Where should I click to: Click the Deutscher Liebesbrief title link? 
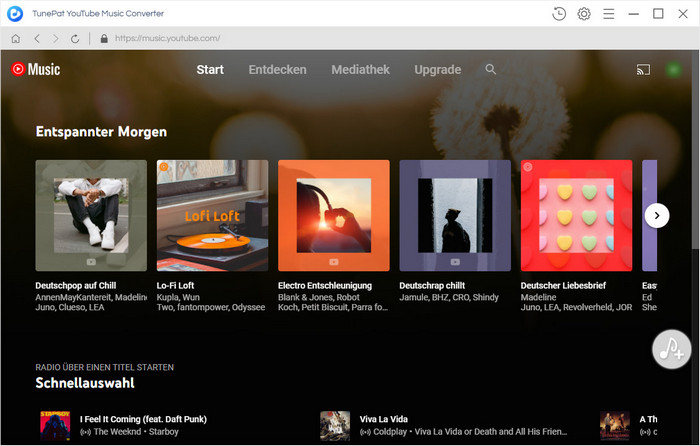tap(563, 286)
